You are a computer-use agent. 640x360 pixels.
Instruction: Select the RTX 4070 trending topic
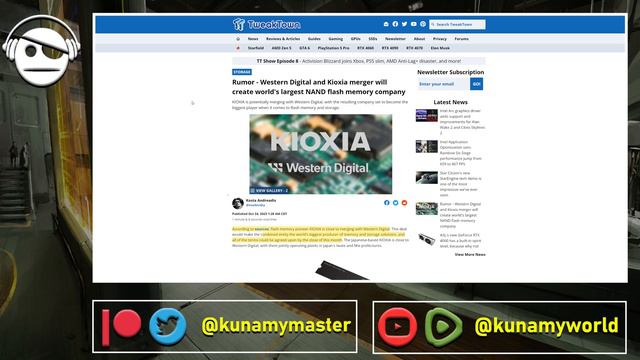click(414, 48)
